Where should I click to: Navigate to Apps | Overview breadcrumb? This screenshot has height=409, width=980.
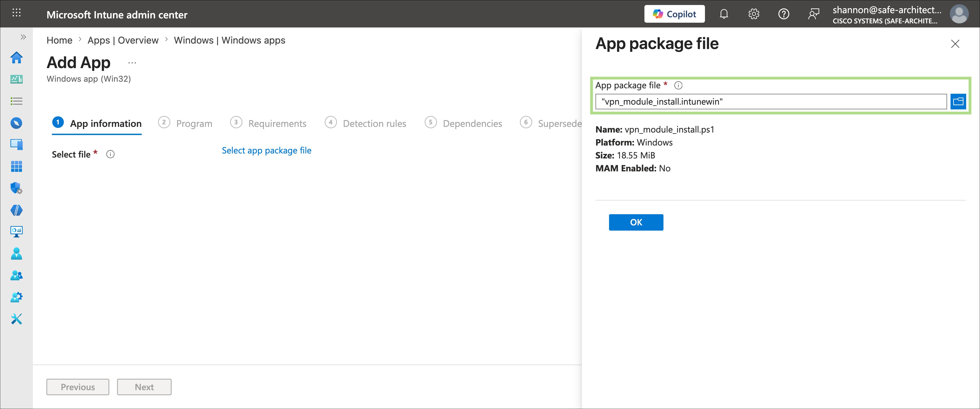(x=123, y=40)
